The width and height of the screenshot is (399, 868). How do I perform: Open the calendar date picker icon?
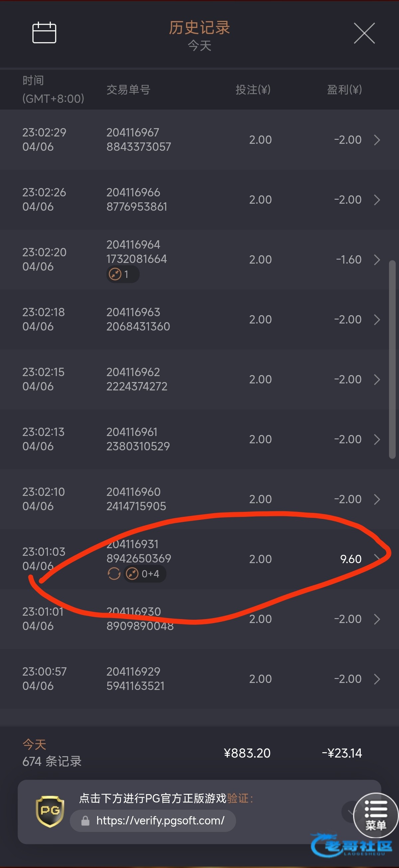(44, 33)
